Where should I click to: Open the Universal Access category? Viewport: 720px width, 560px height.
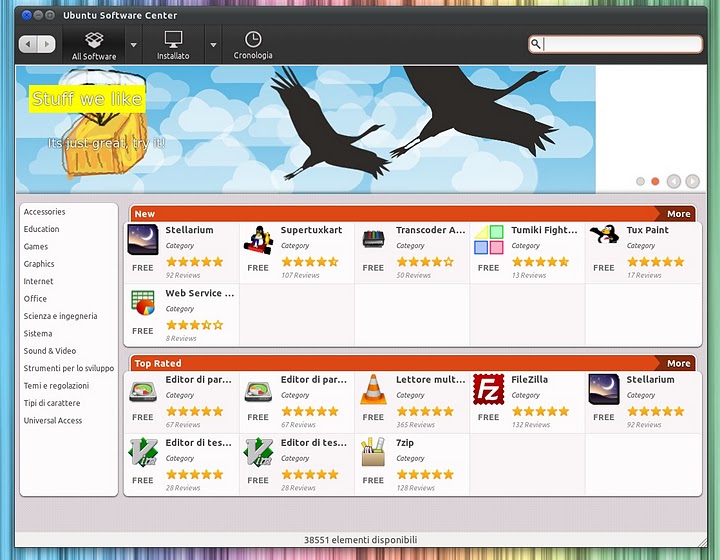(x=53, y=421)
